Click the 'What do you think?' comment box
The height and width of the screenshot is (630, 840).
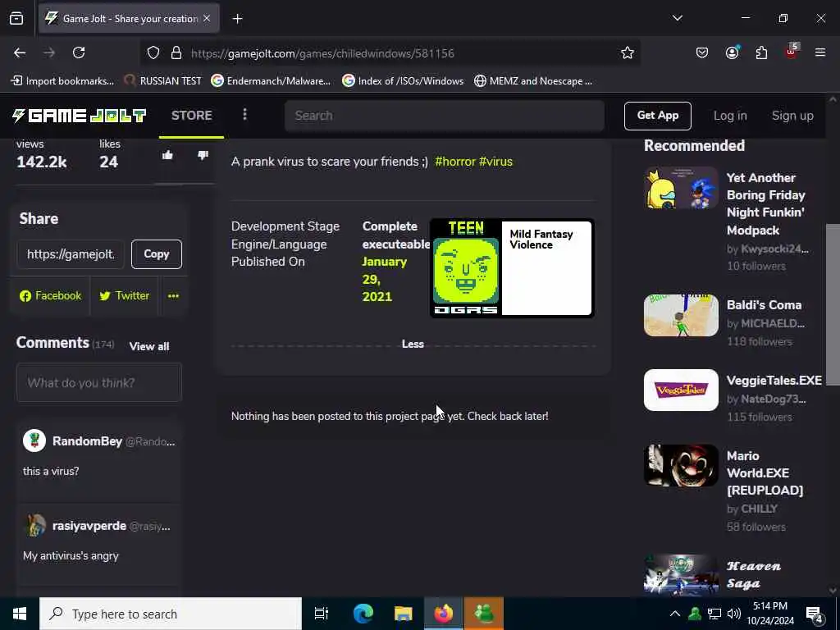pyautogui.click(x=99, y=382)
